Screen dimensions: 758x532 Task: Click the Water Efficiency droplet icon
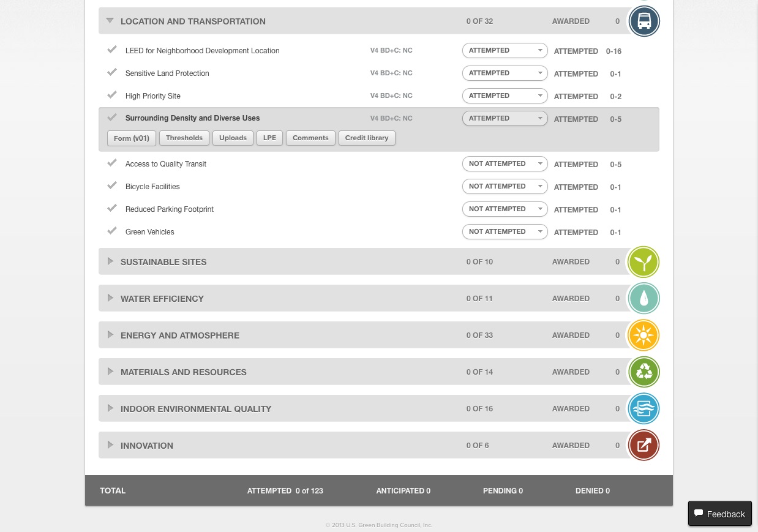point(644,299)
